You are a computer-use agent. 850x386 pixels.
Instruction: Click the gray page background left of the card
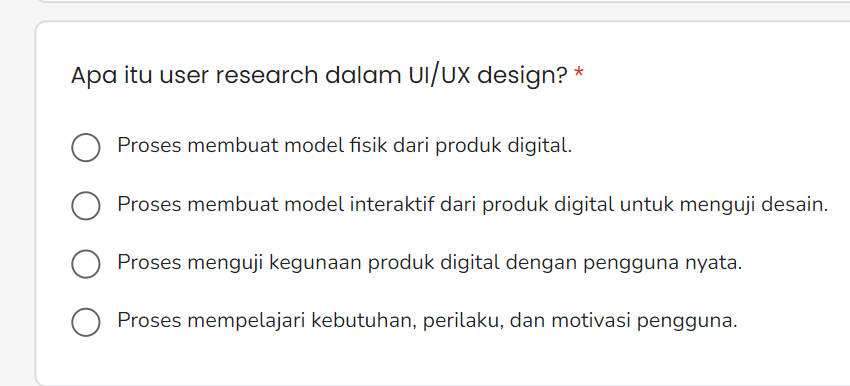pos(16,206)
